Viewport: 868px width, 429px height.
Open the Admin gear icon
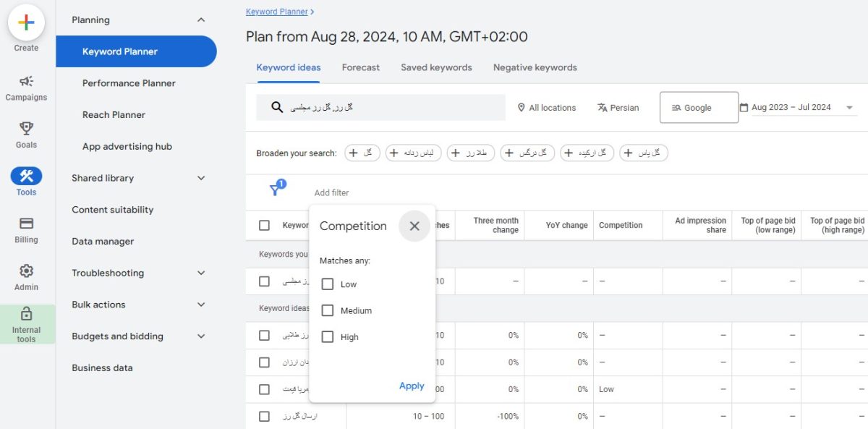[x=26, y=271]
